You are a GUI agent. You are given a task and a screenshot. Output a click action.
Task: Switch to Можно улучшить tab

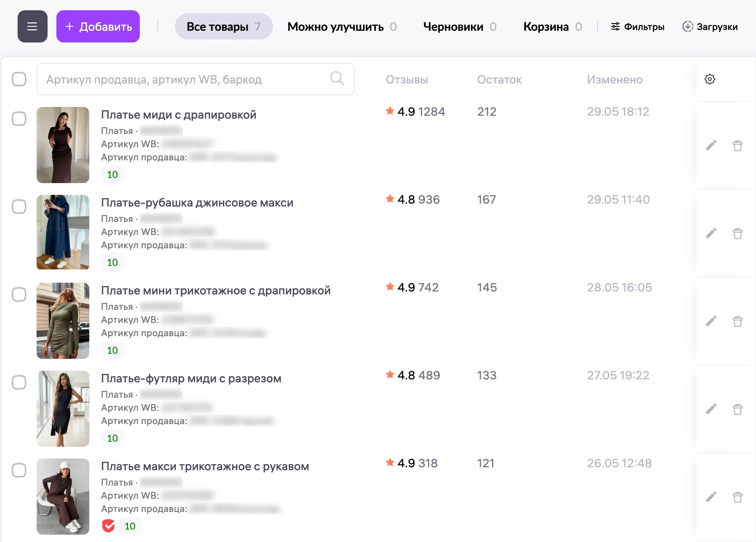pyautogui.click(x=342, y=26)
